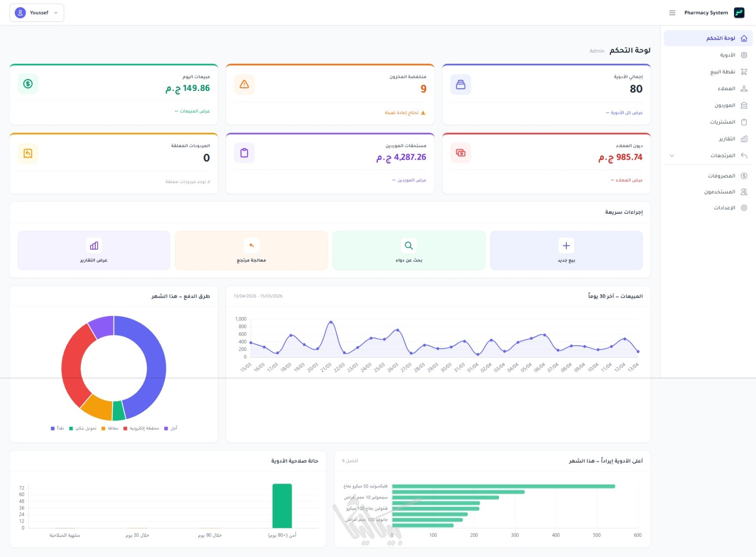The height and width of the screenshot is (557, 756).
Task: Go to الإعدادات in the sidebar
Action: [724, 208]
